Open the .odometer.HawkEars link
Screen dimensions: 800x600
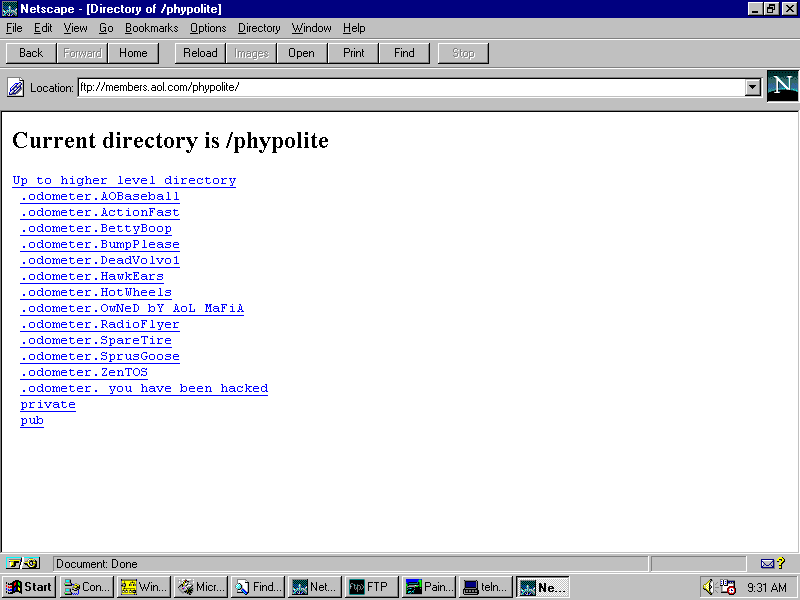coord(92,277)
